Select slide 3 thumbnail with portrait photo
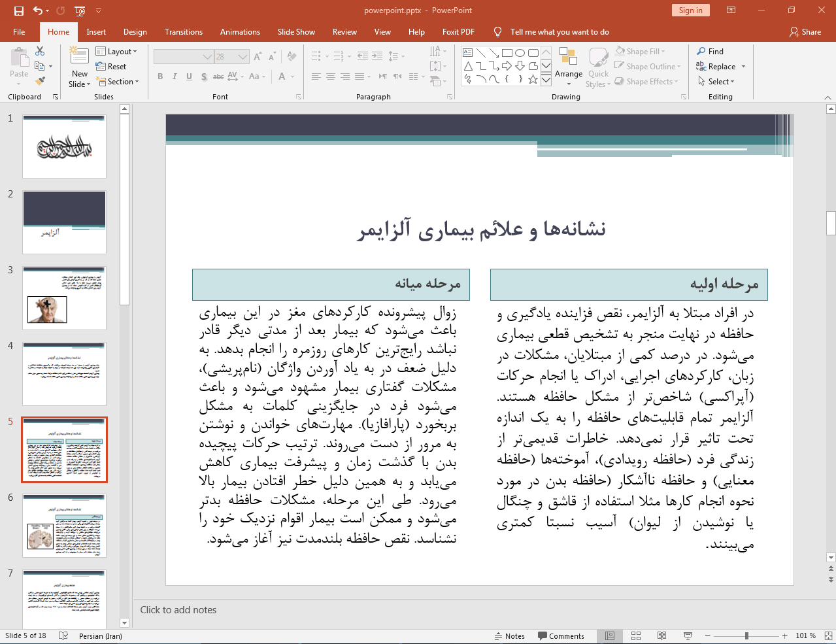836x644 pixels. pyautogui.click(x=64, y=298)
